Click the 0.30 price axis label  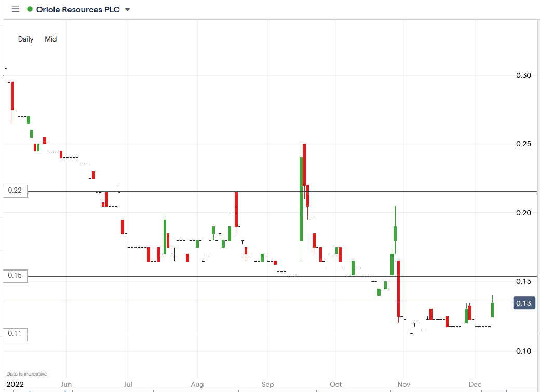523,75
